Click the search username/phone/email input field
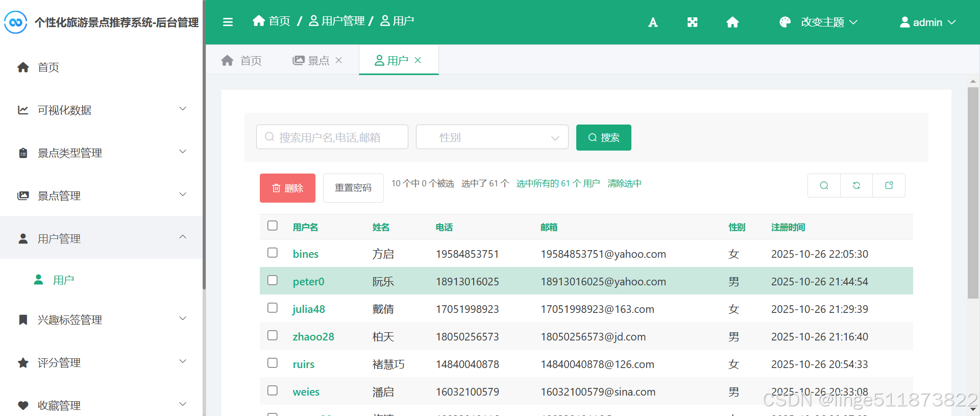Screen dimensions: 980x416 point(332,137)
